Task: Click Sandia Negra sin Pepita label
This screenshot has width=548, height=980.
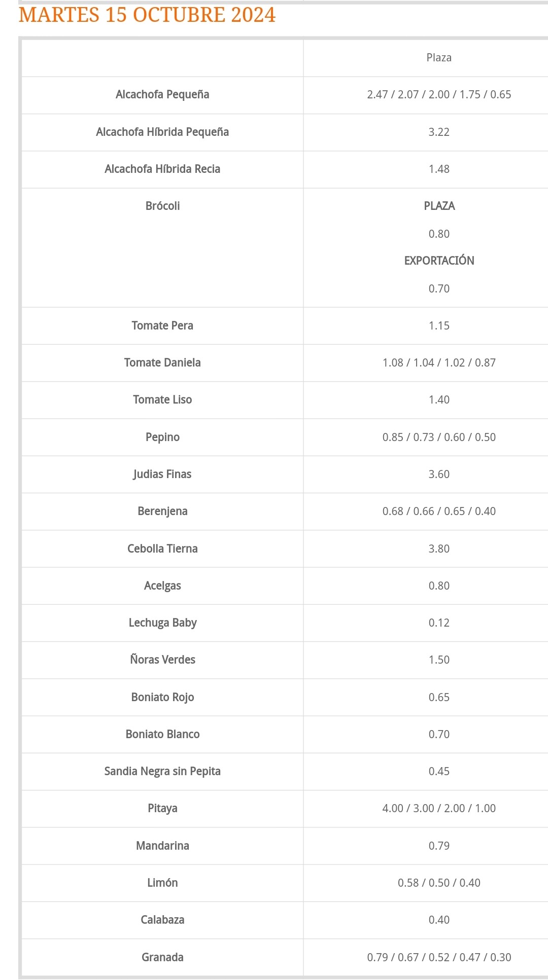Action: pyautogui.click(x=162, y=772)
